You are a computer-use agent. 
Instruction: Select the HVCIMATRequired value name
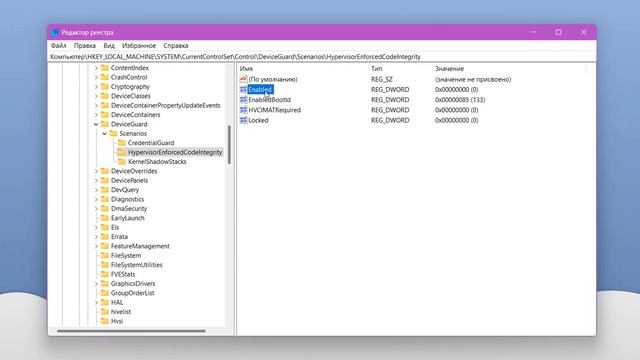(274, 110)
